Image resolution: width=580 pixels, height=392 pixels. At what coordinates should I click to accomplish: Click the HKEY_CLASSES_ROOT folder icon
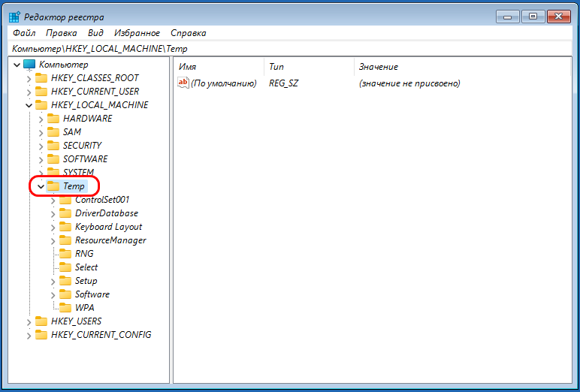pos(41,78)
